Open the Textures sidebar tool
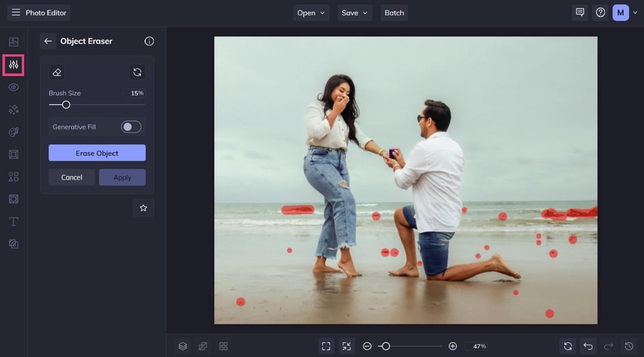Image resolution: width=644 pixels, height=357 pixels. coord(14,199)
